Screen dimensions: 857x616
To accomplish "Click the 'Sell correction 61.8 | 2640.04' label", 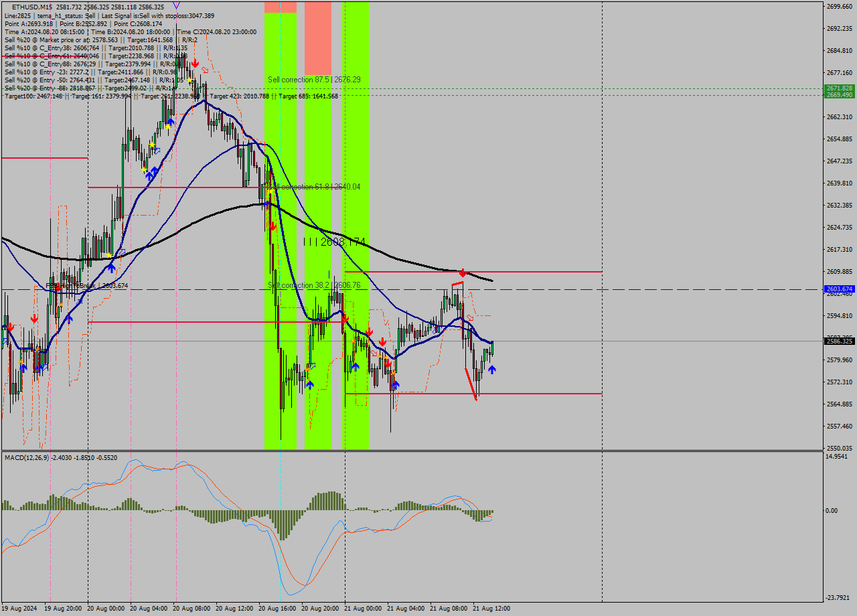I will click(314, 187).
